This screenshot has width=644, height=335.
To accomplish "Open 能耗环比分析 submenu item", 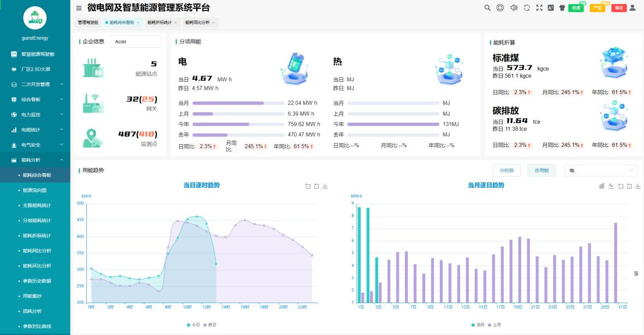I will pos(35,266).
